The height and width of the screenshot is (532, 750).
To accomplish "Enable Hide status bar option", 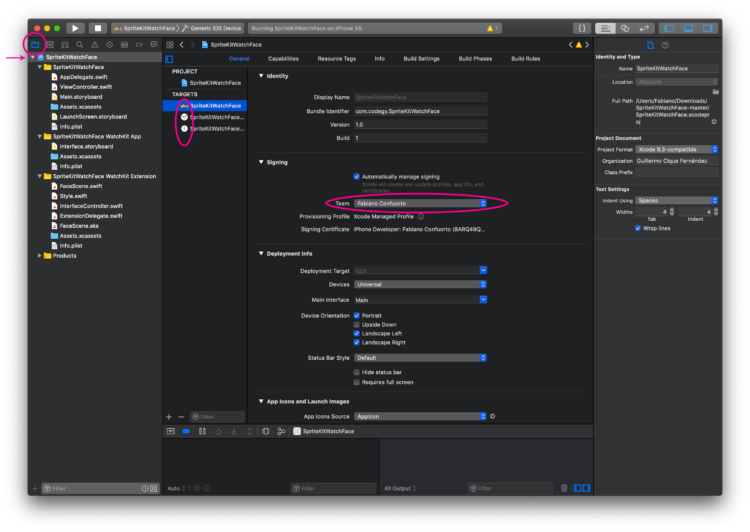I will pyautogui.click(x=356, y=372).
